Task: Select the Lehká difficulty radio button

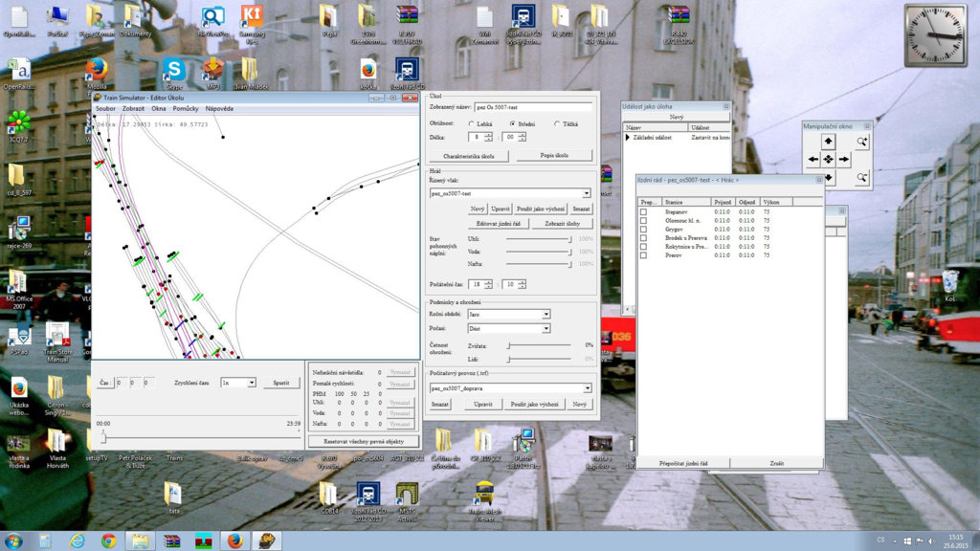Action: tap(471, 123)
